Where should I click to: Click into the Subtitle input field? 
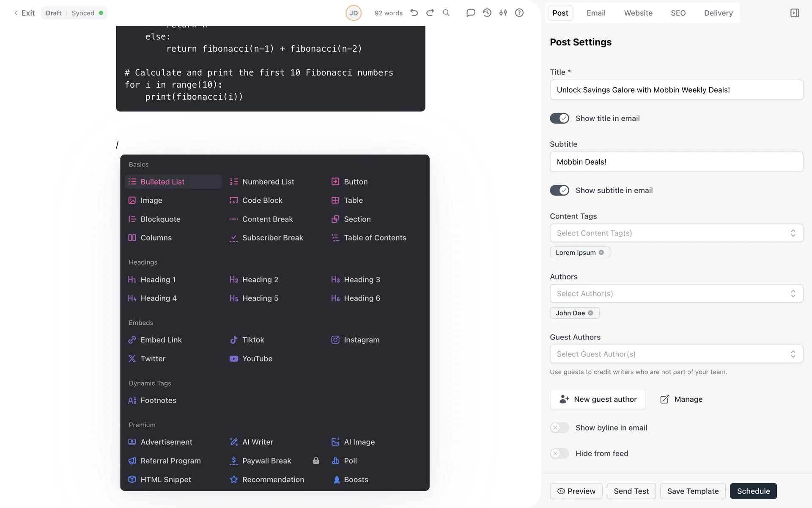[x=676, y=162]
